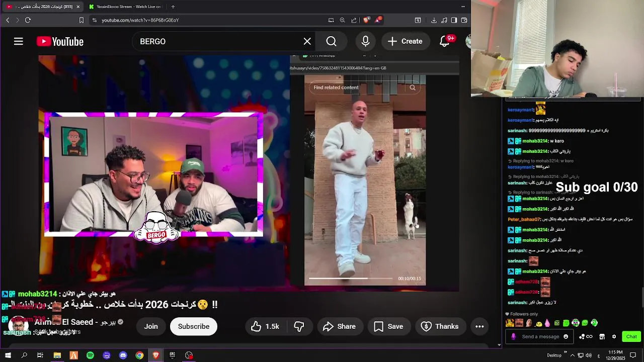This screenshot has height=362, width=644.
Task: Run search with the magnifier icon
Action: [331, 41]
